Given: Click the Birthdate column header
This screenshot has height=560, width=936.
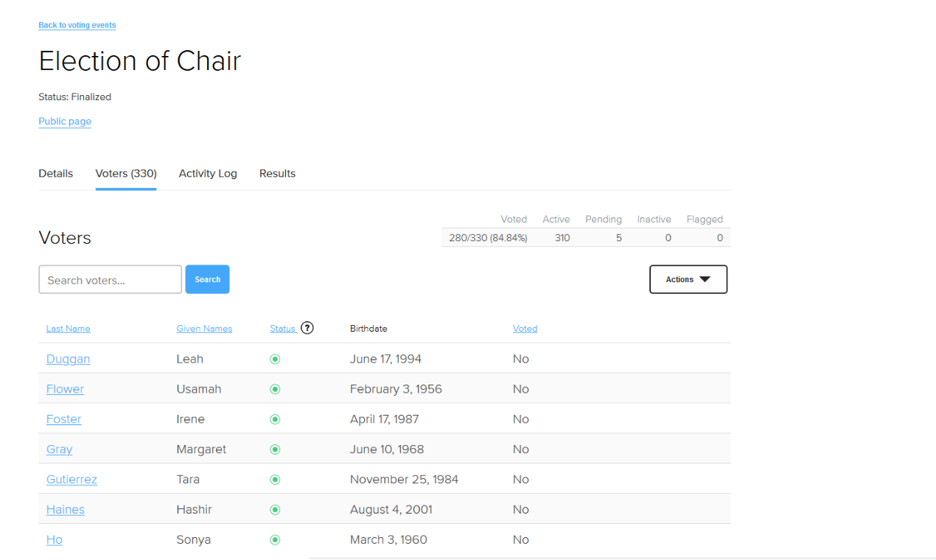Looking at the screenshot, I should pos(369,329).
